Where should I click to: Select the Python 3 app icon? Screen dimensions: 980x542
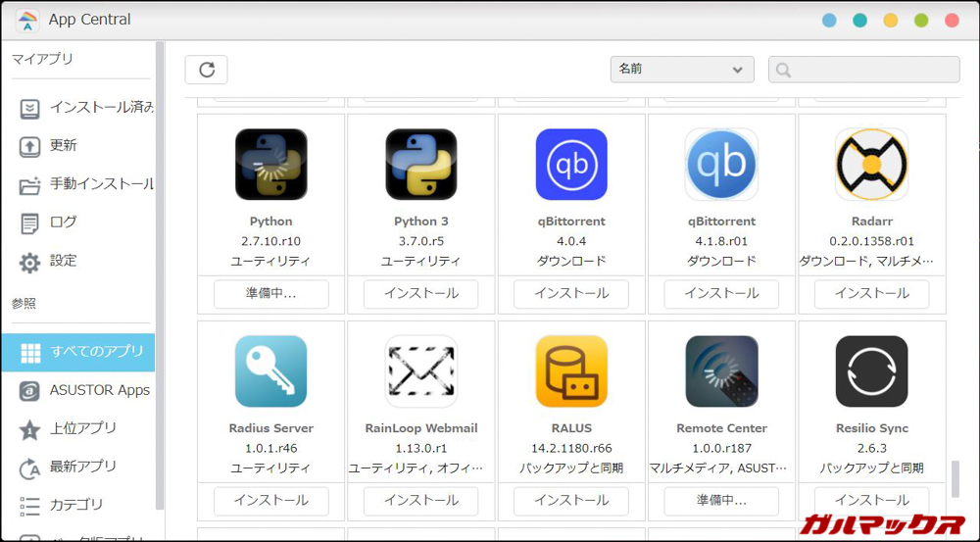(x=420, y=165)
